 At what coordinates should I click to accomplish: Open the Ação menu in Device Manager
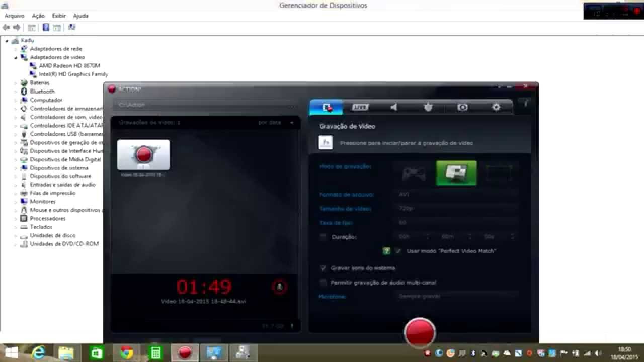[38, 16]
